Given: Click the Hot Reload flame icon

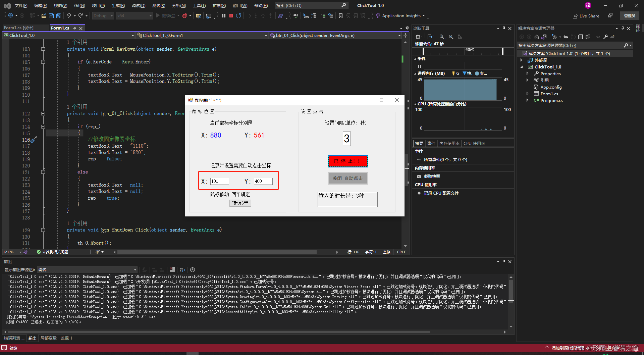Looking at the screenshot, I should (184, 16).
